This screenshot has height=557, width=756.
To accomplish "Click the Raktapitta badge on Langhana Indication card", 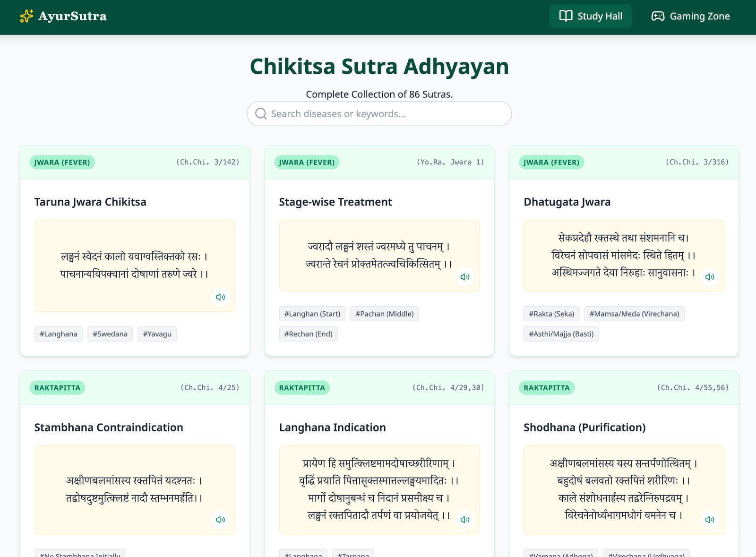I will [302, 388].
